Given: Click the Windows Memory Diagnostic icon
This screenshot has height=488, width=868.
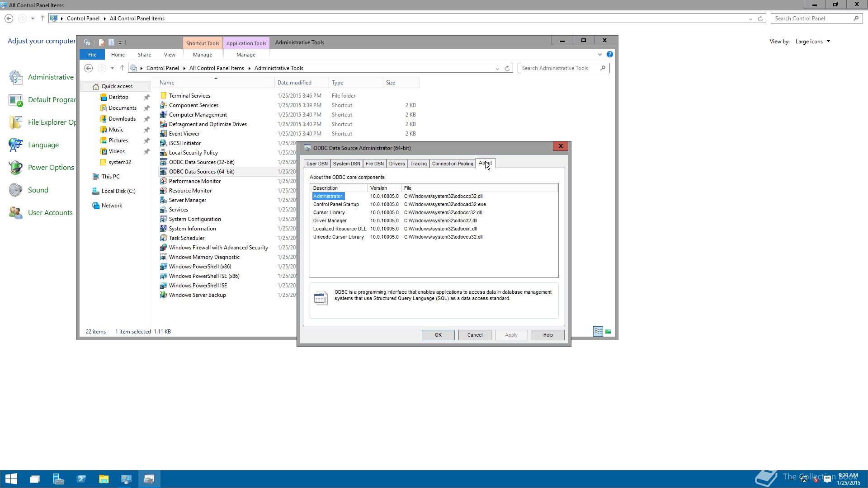Looking at the screenshot, I should (164, 257).
